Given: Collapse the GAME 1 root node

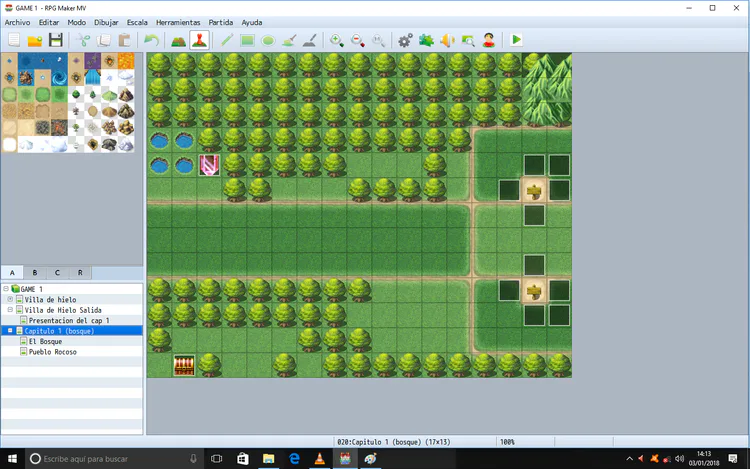Looking at the screenshot, I should pos(6,289).
